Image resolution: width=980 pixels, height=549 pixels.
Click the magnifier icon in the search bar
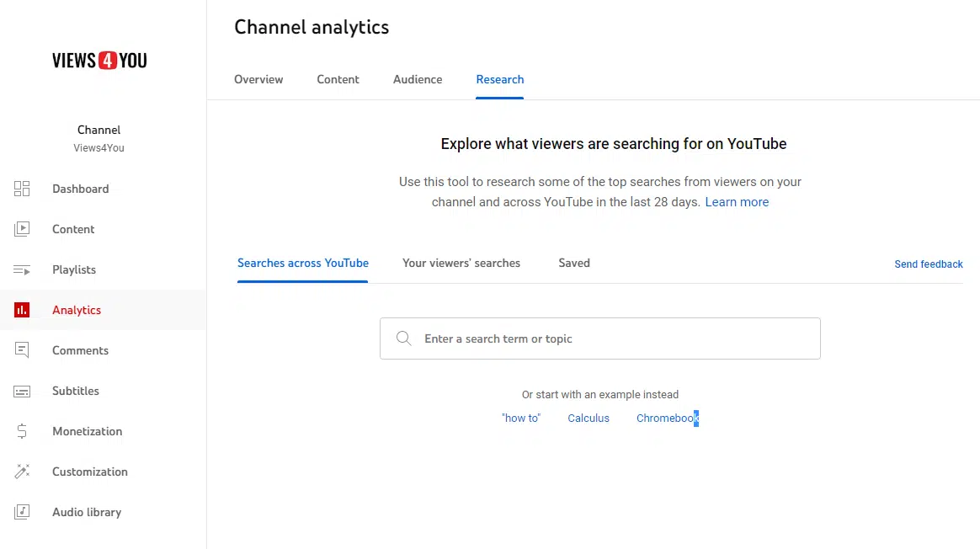(x=403, y=338)
